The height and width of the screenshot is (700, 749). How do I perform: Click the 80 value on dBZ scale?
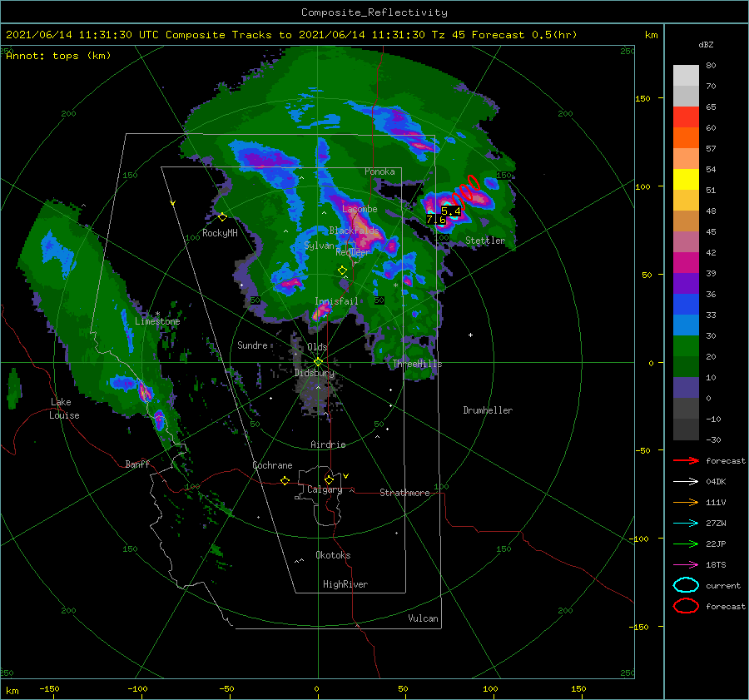pyautogui.click(x=711, y=66)
